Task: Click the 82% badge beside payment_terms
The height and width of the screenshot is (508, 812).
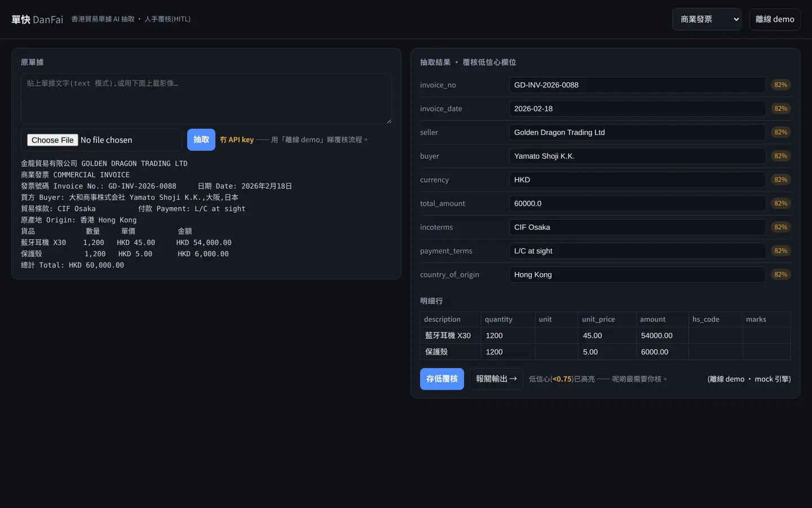Action: 781,251
